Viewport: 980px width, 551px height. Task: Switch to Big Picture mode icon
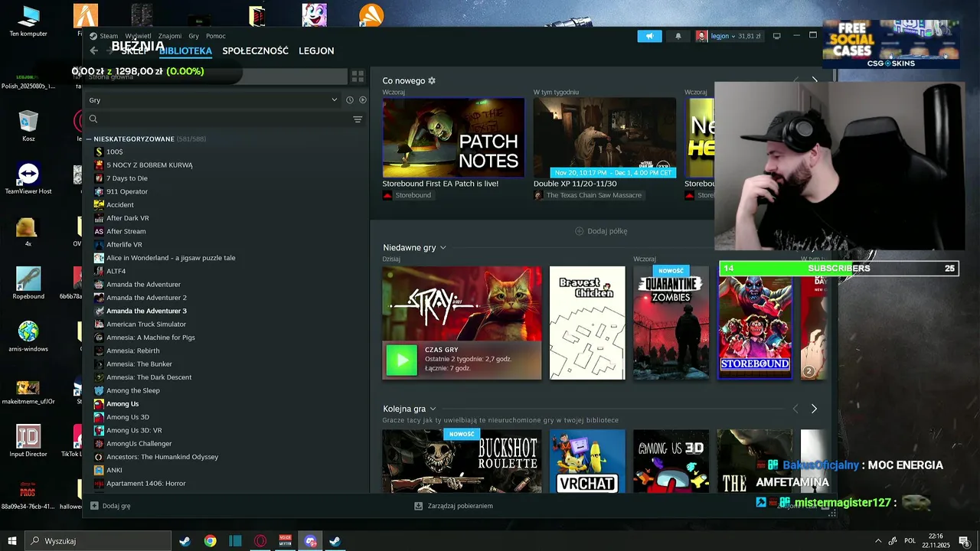[776, 36]
